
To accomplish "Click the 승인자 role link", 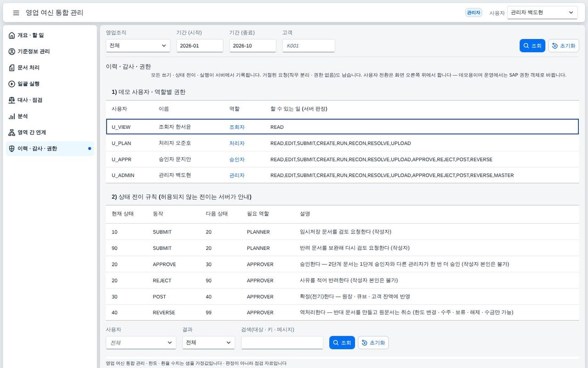I will click(237, 159).
